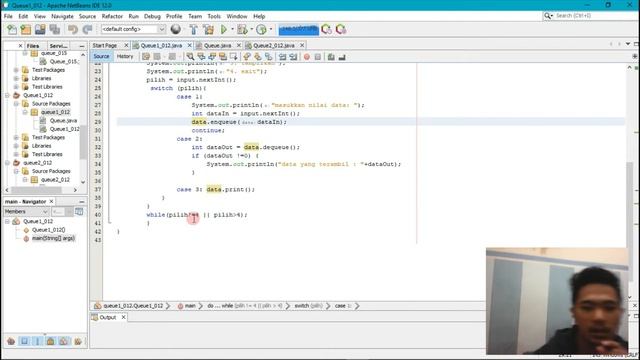640x360 pixels.
Task: Run the project with green play icon
Action: click(x=224, y=29)
